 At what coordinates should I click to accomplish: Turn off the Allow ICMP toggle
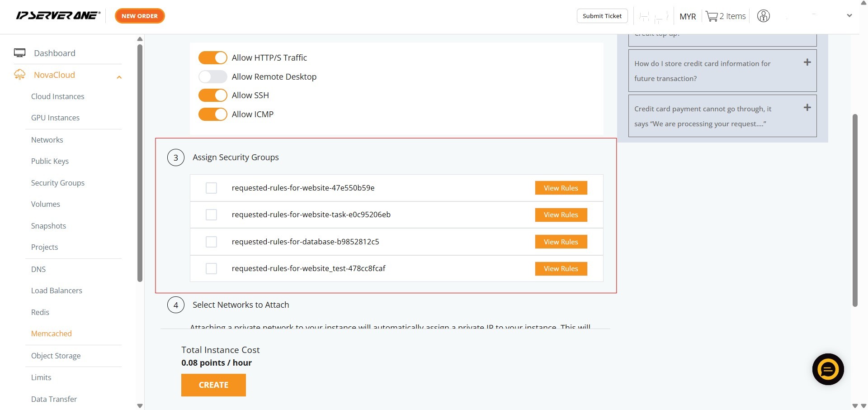[213, 114]
